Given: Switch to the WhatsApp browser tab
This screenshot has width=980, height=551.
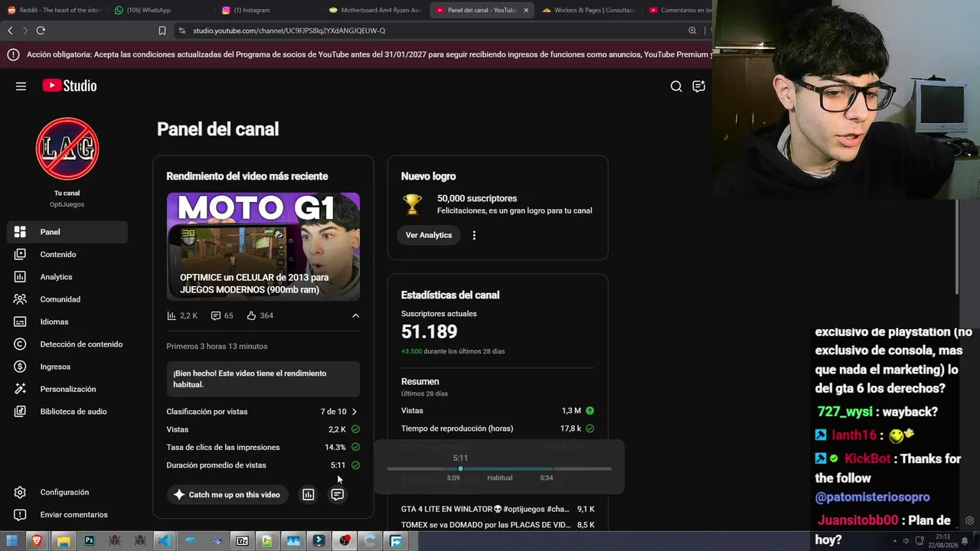Looking at the screenshot, I should [161, 10].
